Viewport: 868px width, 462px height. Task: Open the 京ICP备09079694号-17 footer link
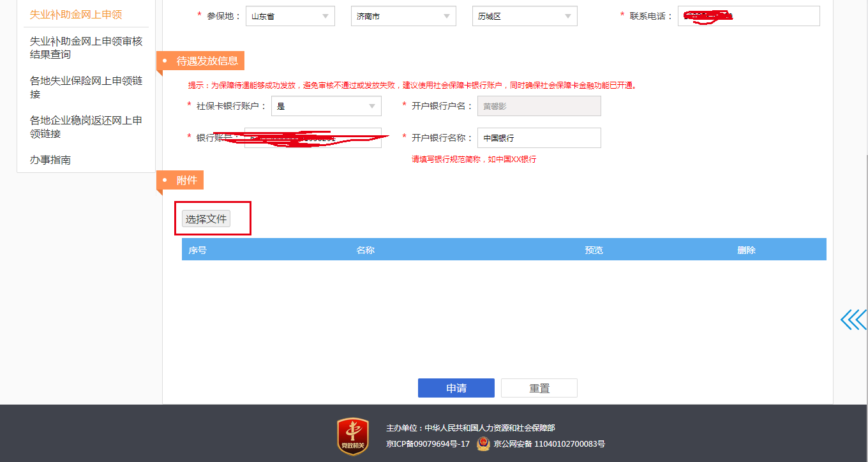coord(428,443)
